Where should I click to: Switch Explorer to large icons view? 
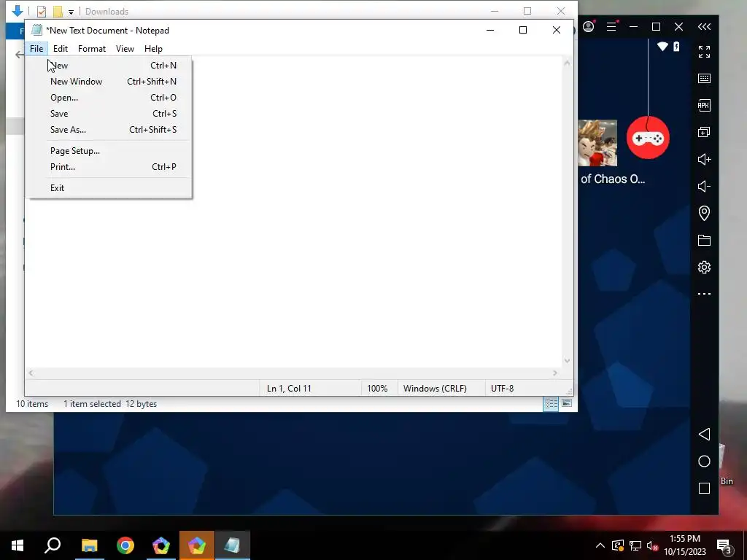566,403
